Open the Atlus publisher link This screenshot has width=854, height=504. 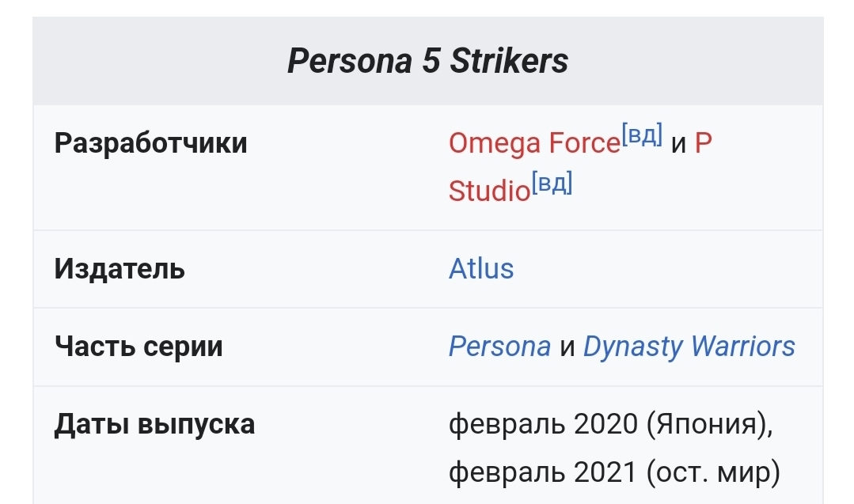(x=481, y=269)
